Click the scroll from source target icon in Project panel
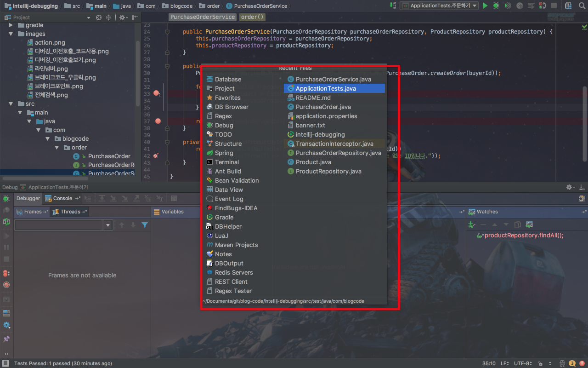This screenshot has height=368, width=588. pos(98,17)
